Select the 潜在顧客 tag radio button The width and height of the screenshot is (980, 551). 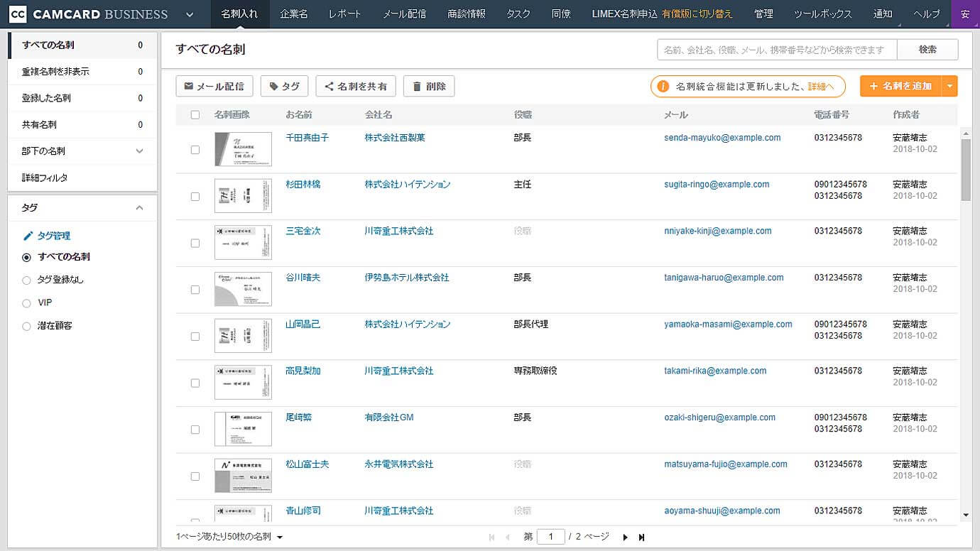coord(26,327)
